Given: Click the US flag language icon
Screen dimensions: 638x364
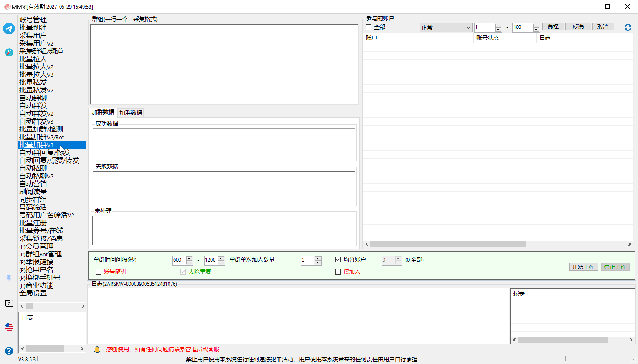Looking at the screenshot, I should pos(9,327).
